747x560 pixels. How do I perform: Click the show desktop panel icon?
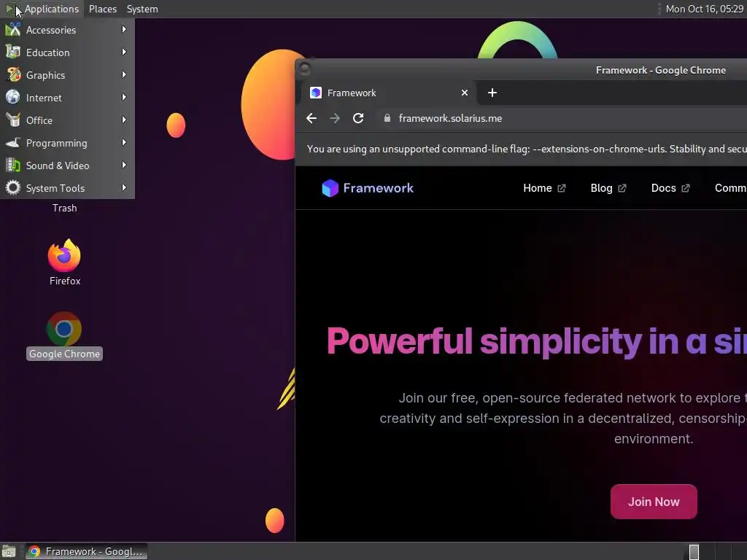pos(9,551)
